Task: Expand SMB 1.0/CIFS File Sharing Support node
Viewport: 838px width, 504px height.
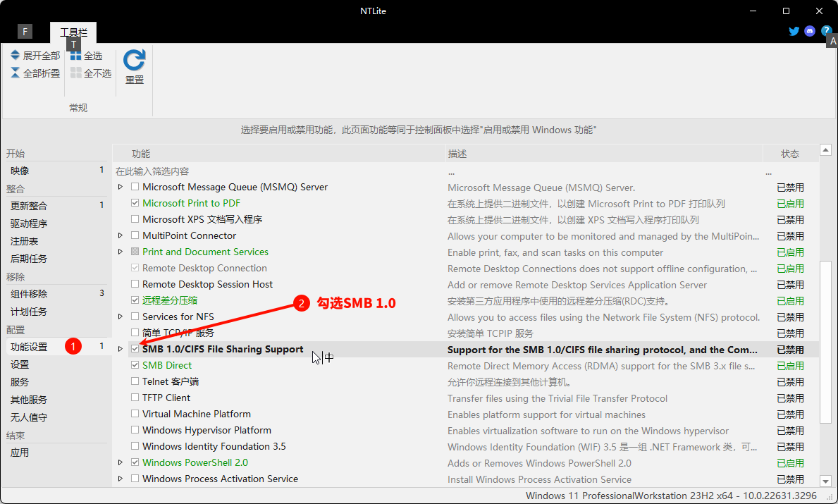Action: (121, 349)
